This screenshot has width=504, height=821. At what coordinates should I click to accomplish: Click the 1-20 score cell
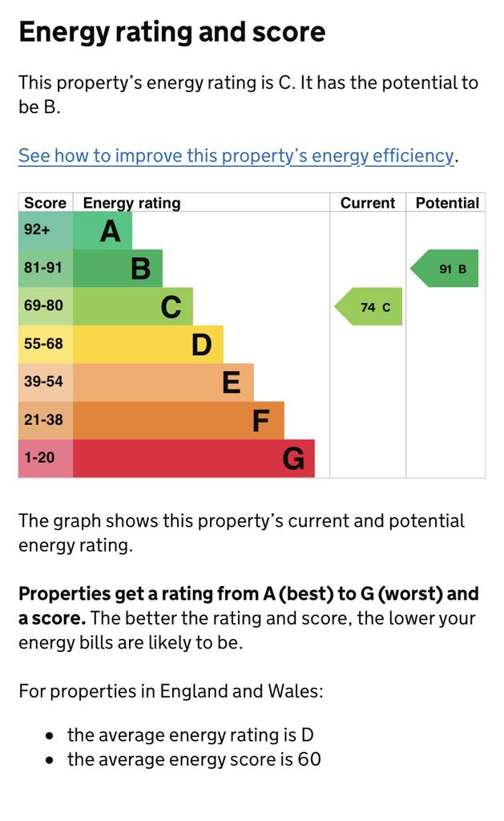(x=46, y=458)
